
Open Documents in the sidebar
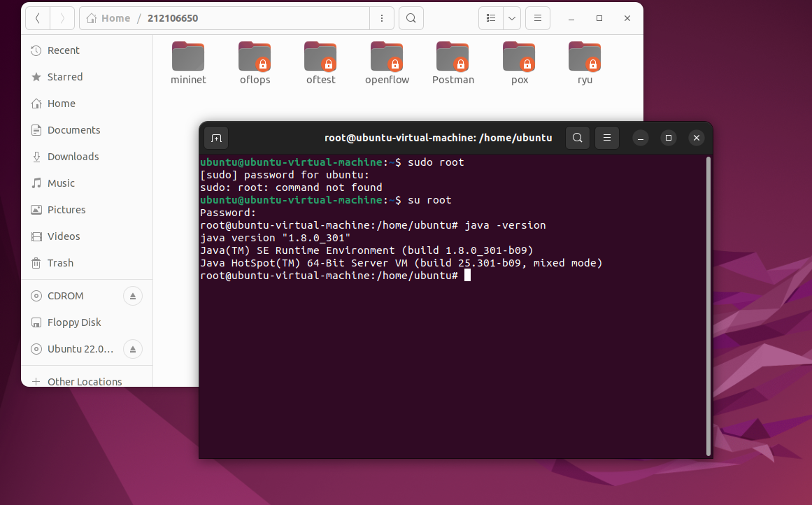pyautogui.click(x=87, y=130)
